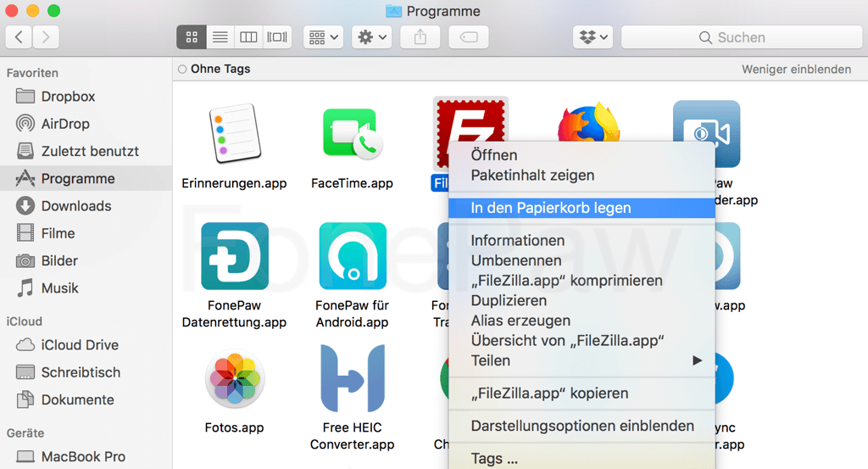Choose „FileZilla.app“ kopieren
The height and width of the screenshot is (469, 868).
pyautogui.click(x=581, y=394)
